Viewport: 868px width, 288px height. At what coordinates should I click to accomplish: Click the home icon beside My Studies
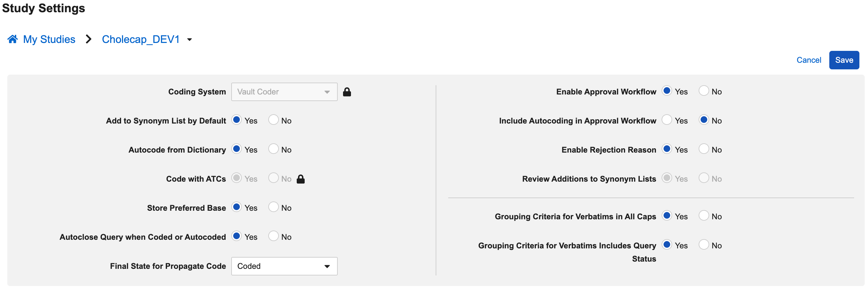13,39
